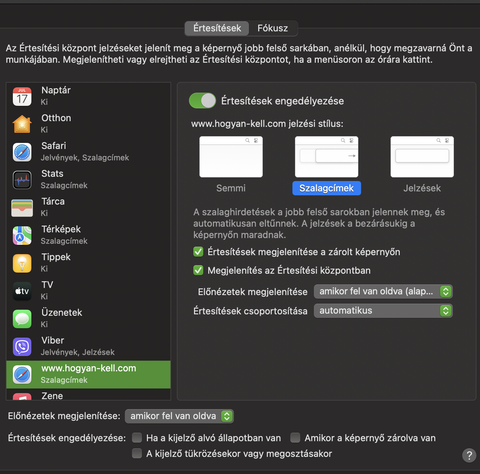The height and width of the screenshot is (474, 480).
Task: Click the Szalagcímek label button
Action: (327, 188)
